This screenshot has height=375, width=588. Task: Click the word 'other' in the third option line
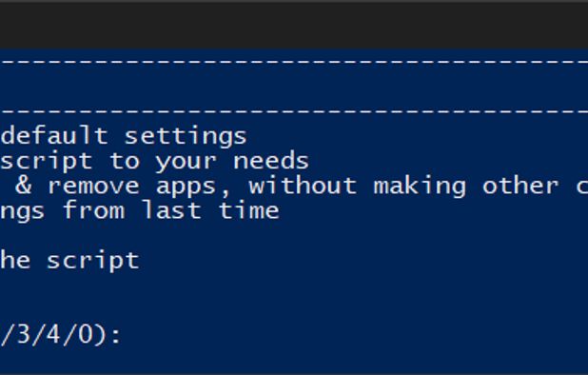coord(520,186)
